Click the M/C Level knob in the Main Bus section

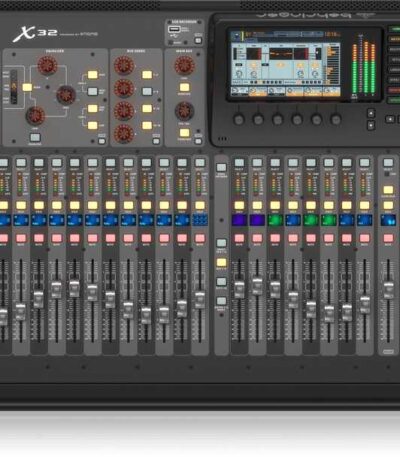tap(184, 111)
